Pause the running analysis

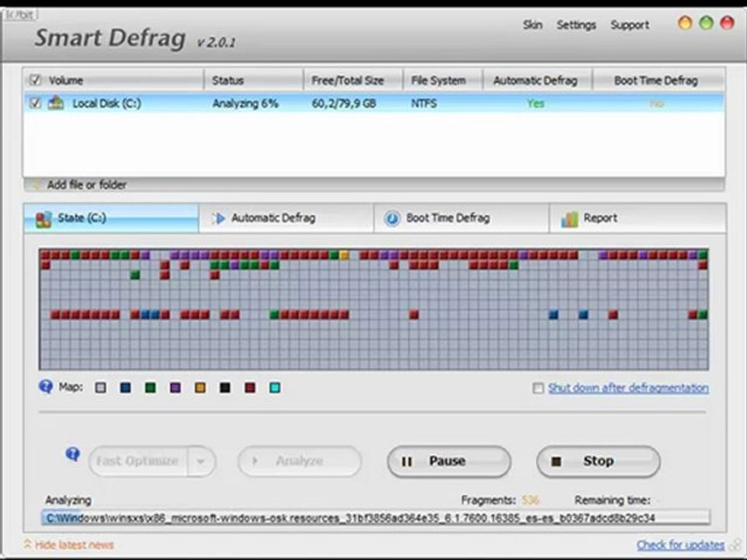449,461
